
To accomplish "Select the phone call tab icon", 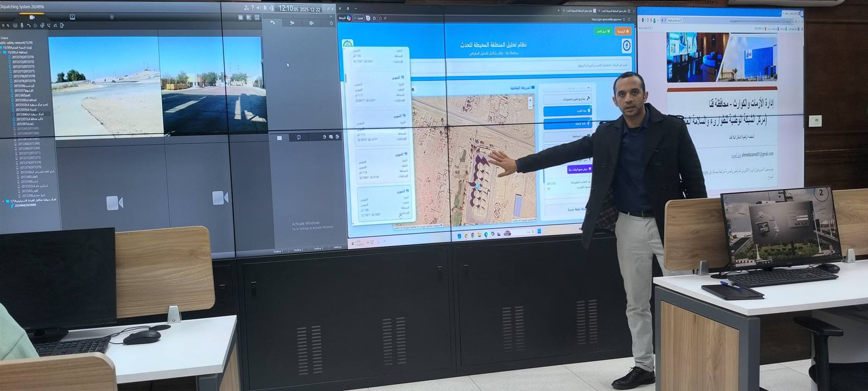I will [x=272, y=23].
